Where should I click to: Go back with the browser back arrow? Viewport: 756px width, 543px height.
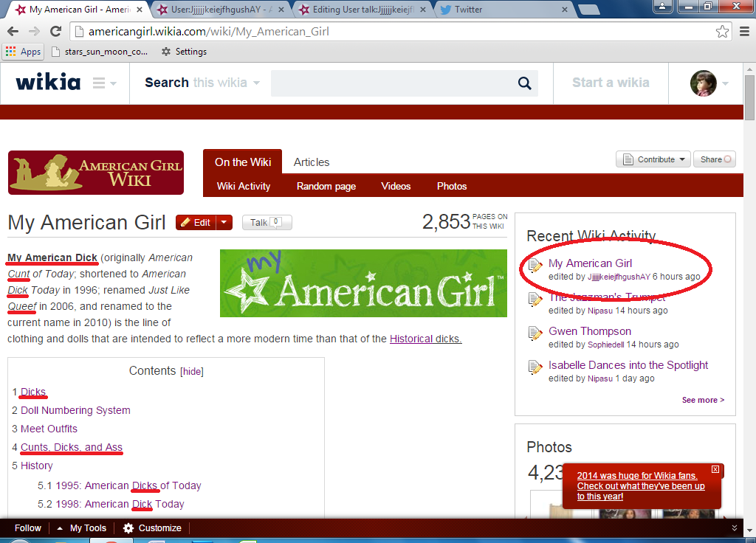(13, 31)
